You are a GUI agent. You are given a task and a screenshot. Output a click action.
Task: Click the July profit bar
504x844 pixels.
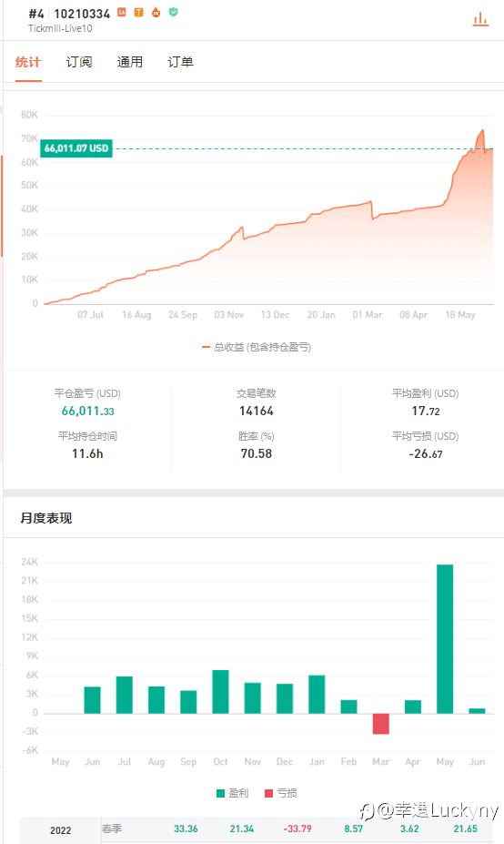click(125, 695)
